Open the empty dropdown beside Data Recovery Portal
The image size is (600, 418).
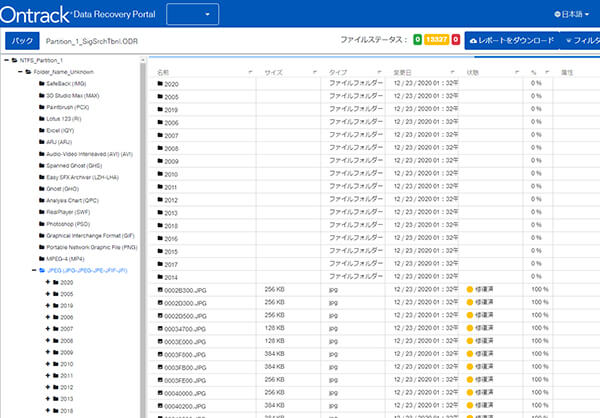coord(192,14)
